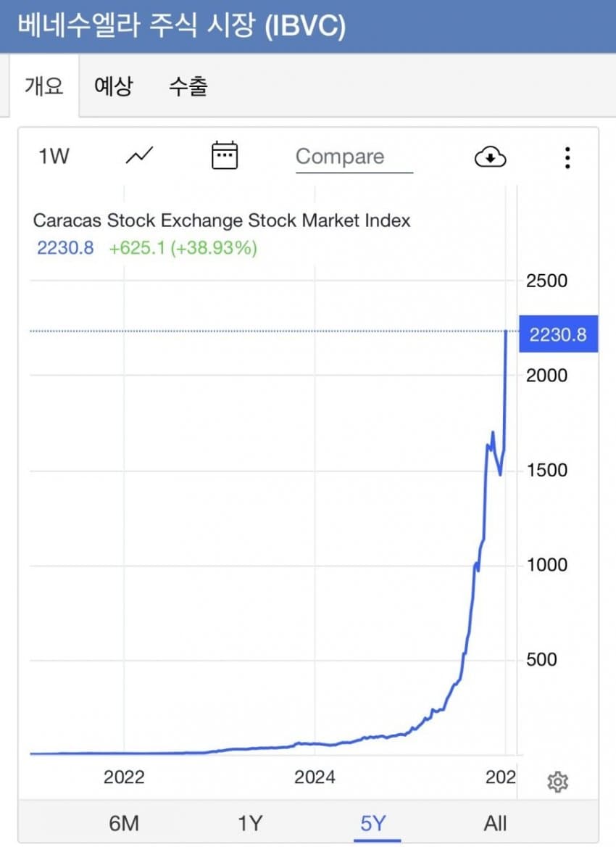The width and height of the screenshot is (616, 847).
Task: Open the calendar date range picker
Action: tap(225, 156)
